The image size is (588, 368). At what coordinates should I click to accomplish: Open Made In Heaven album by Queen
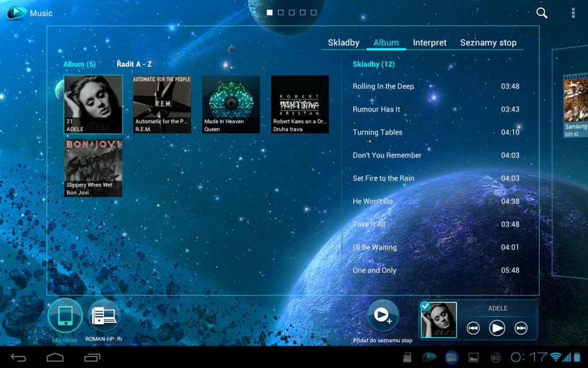(x=231, y=105)
